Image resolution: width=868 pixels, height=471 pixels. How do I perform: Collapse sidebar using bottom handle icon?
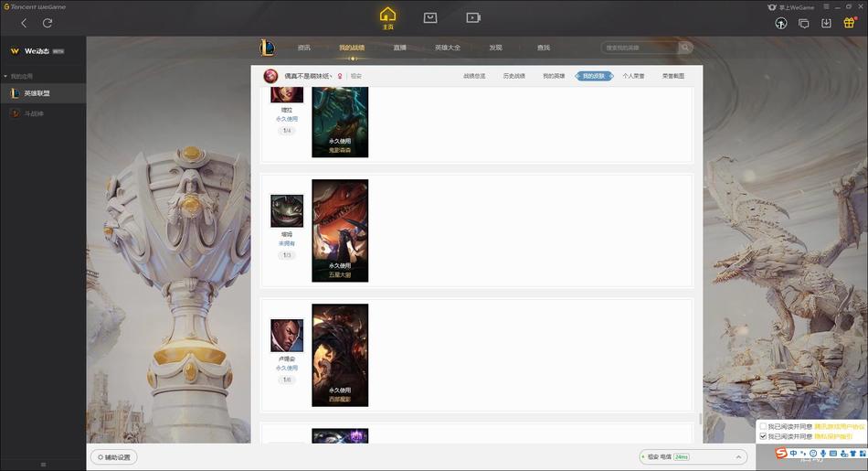43,465
